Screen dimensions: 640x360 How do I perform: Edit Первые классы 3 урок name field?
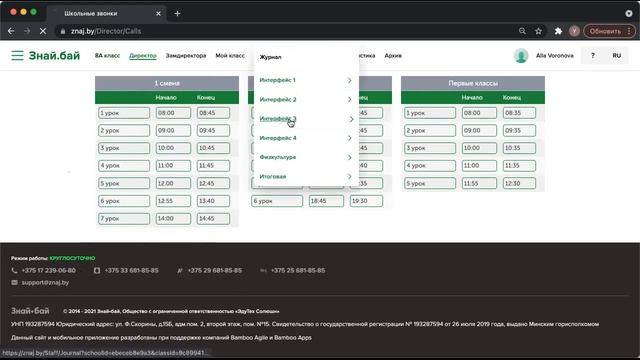[x=430, y=148]
